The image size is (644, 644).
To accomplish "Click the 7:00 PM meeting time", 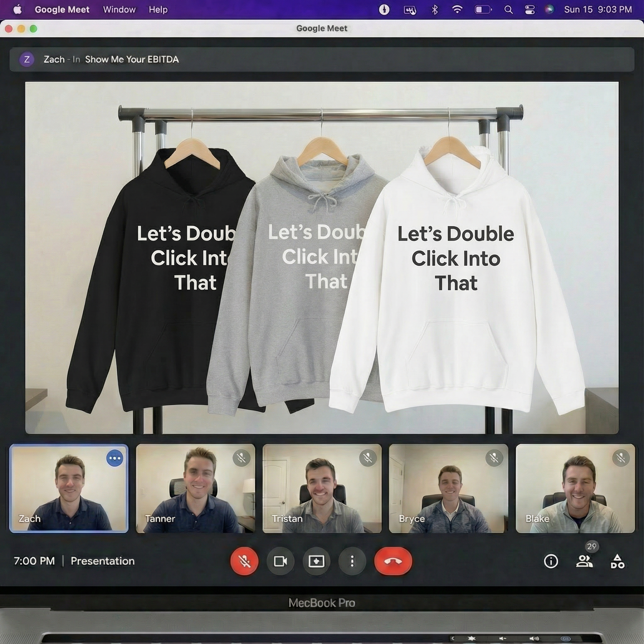I will [x=34, y=561].
